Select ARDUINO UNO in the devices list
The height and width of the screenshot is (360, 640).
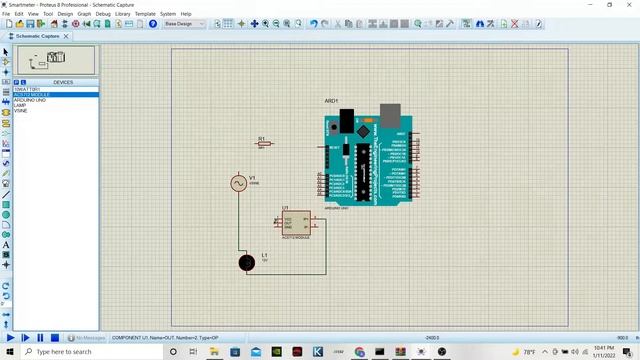pos(56,100)
